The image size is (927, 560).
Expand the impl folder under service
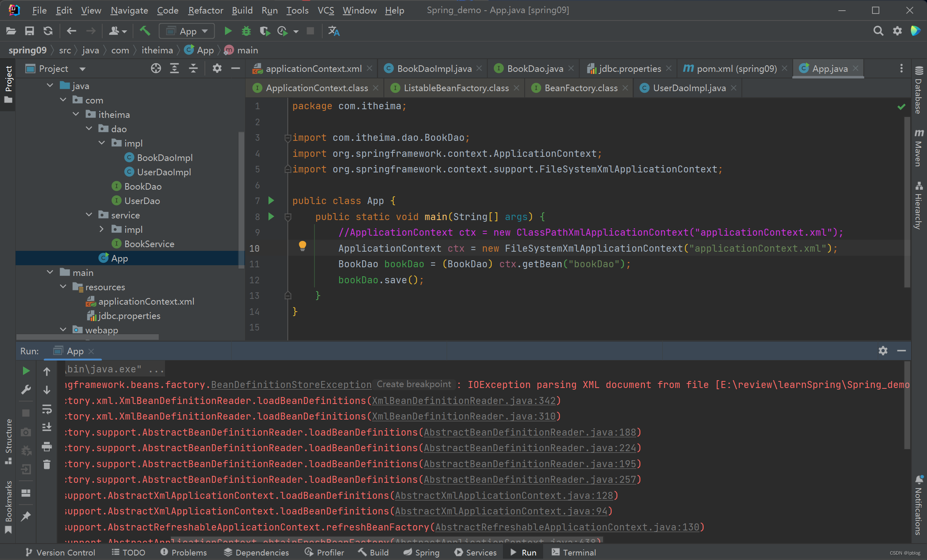102,230
